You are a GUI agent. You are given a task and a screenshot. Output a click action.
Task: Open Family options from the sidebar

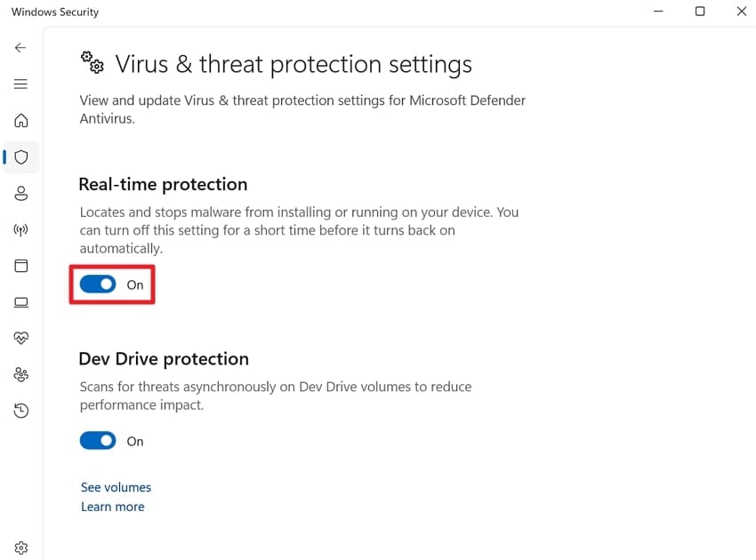pos(20,374)
